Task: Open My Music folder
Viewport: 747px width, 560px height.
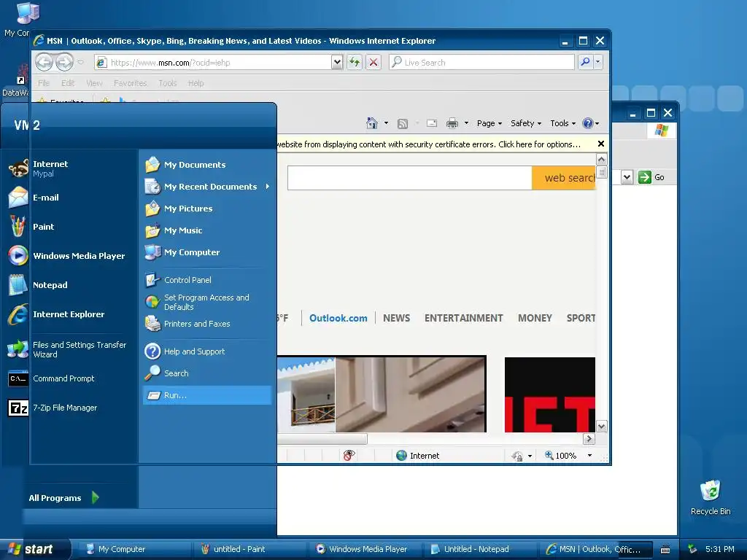Action: [207, 230]
